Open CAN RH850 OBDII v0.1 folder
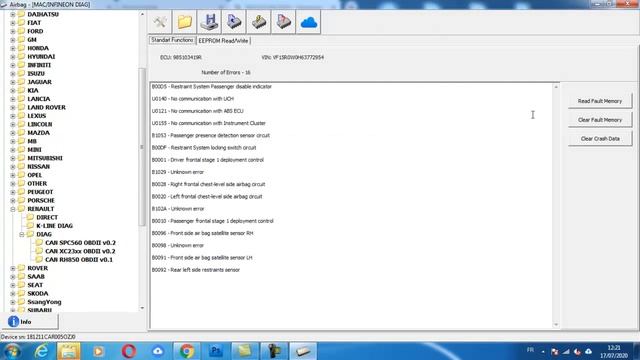This screenshot has height=360, width=640. pyautogui.click(x=79, y=260)
